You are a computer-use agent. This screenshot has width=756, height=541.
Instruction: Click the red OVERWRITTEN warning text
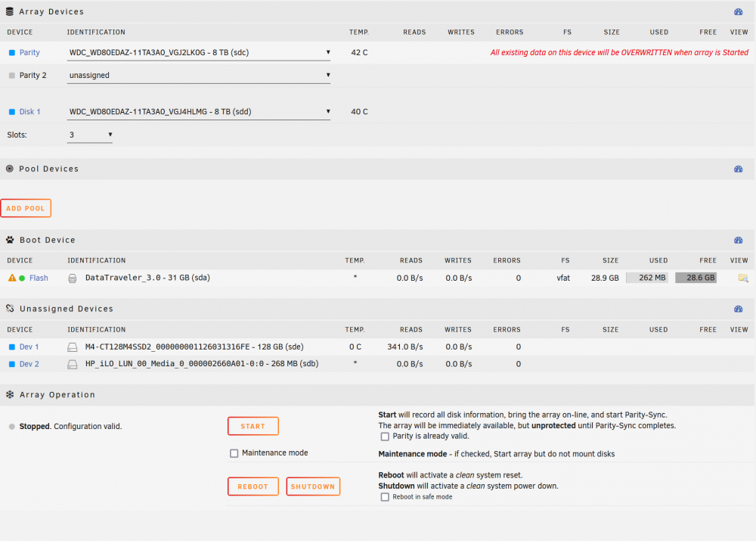coord(619,53)
